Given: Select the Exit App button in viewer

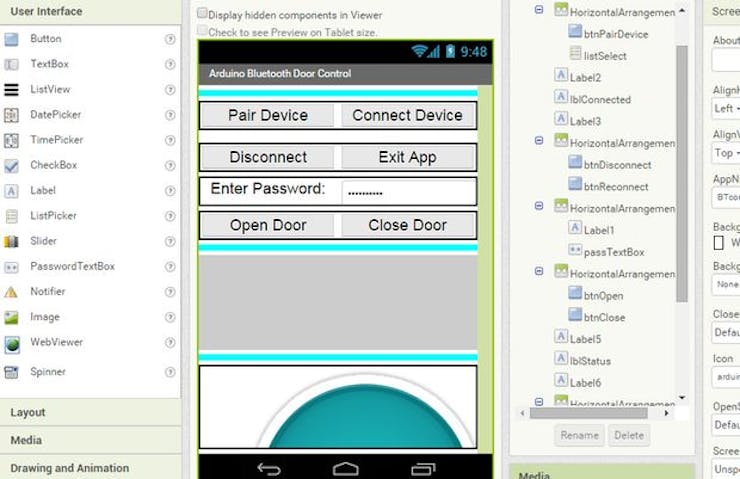Looking at the screenshot, I should point(407,157).
